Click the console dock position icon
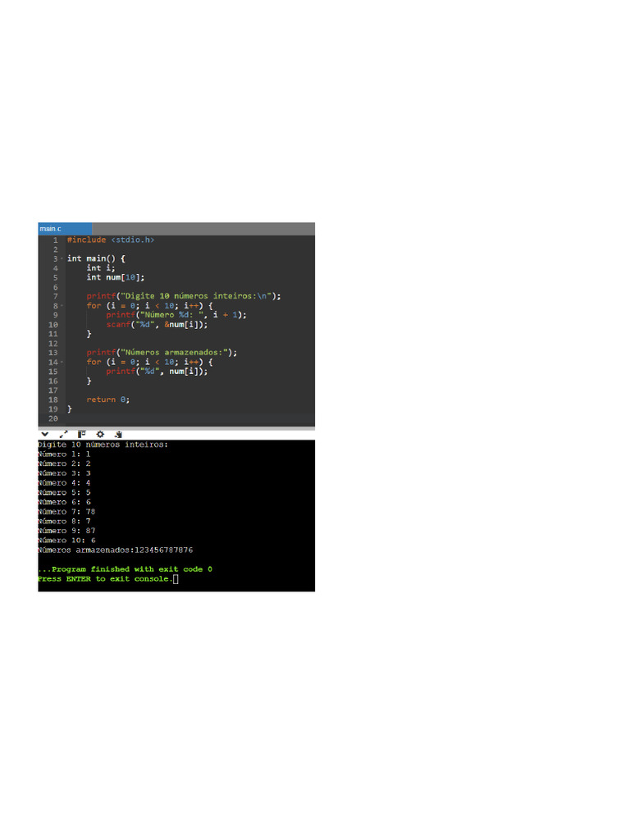This screenshot has width=630, height=840. [81, 435]
